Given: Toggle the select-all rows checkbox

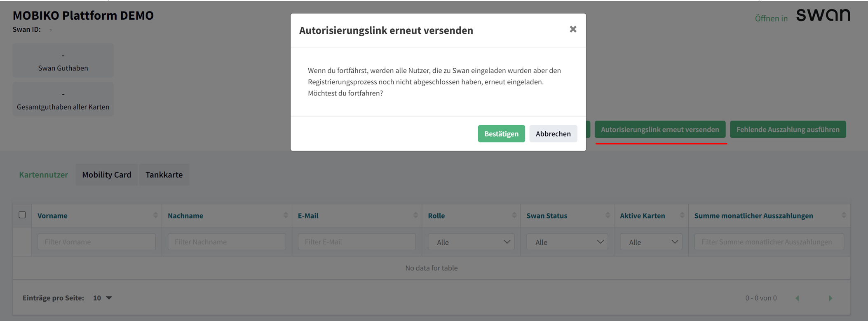Looking at the screenshot, I should coord(22,215).
